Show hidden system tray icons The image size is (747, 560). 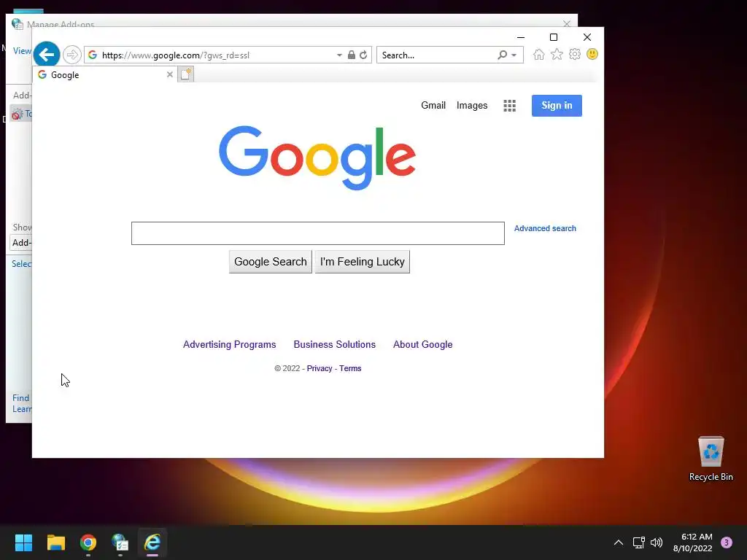click(x=619, y=542)
